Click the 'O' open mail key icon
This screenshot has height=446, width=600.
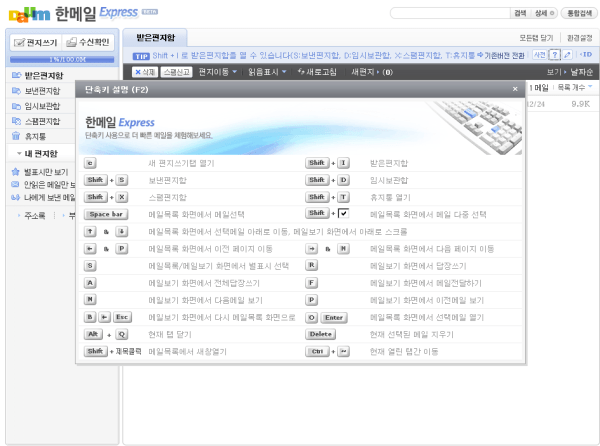[312, 317]
